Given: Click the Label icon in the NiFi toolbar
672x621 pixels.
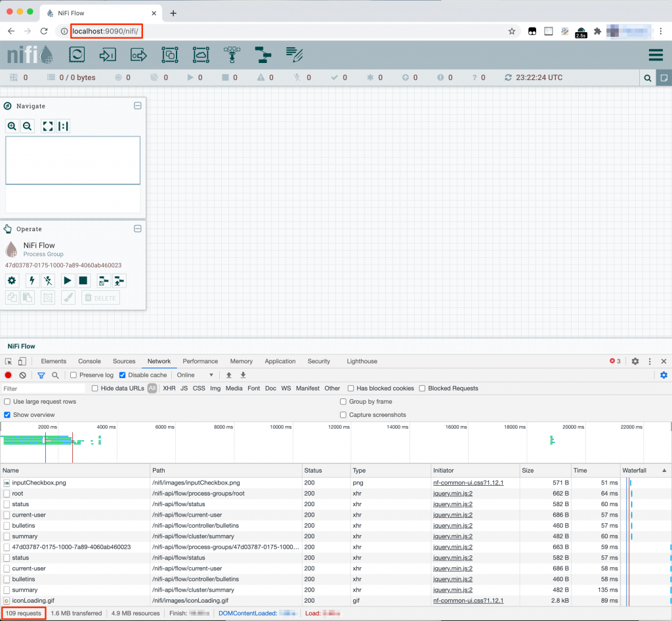Looking at the screenshot, I should tap(294, 55).
